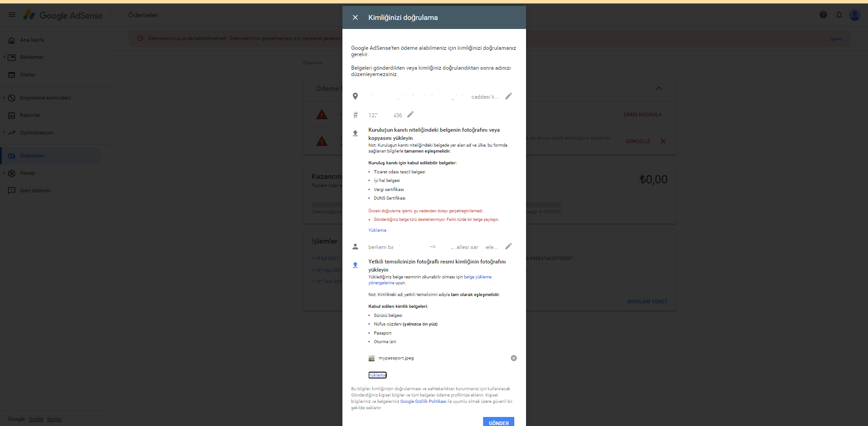Image resolution: width=868 pixels, height=426 pixels.
Task: Collapse the Ödeme card chevron
Action: [x=659, y=88]
